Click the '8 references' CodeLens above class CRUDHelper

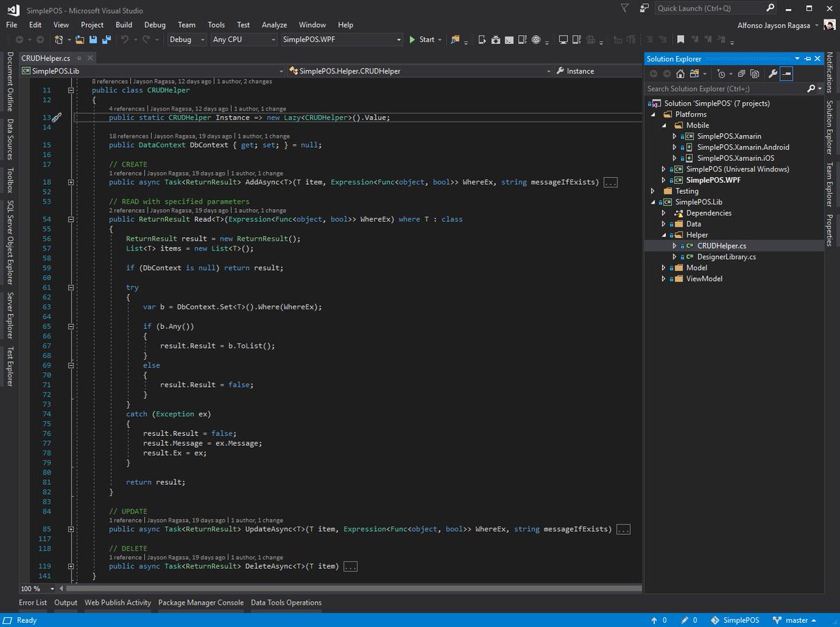[x=110, y=81]
